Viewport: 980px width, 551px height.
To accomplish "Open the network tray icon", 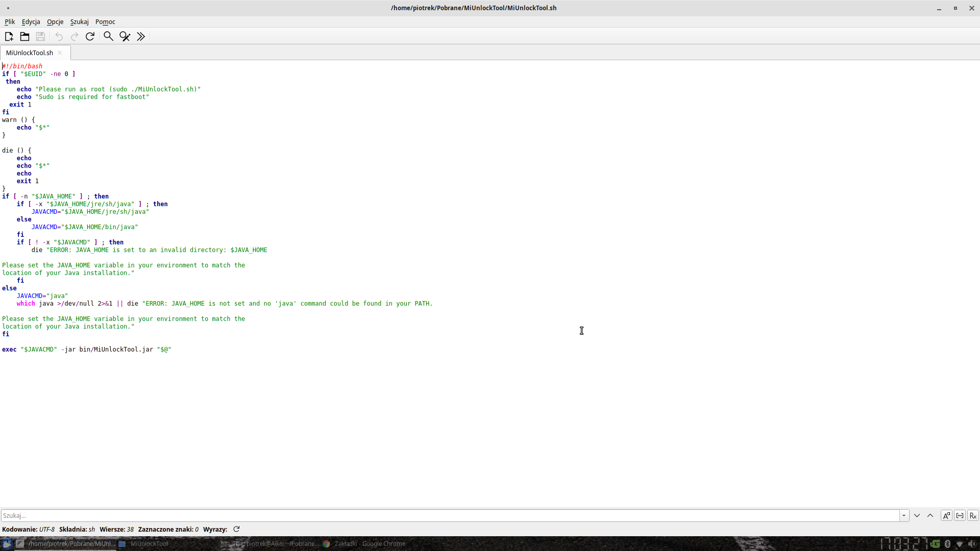I will (960, 544).
